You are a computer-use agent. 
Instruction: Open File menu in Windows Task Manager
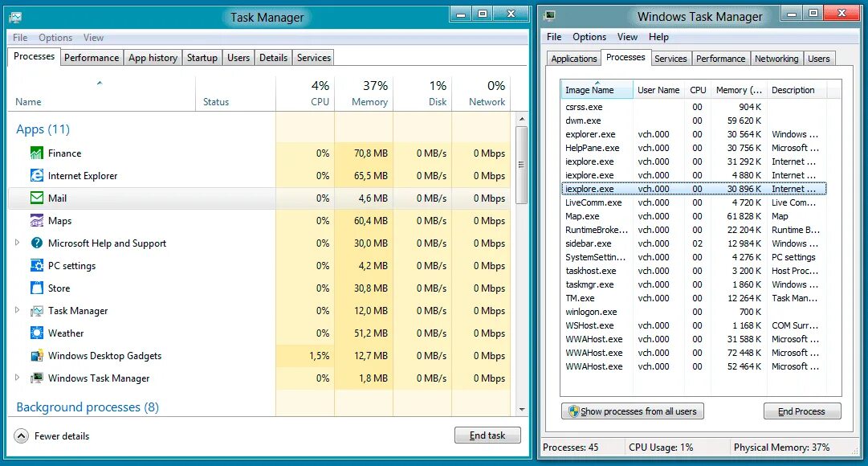[554, 37]
